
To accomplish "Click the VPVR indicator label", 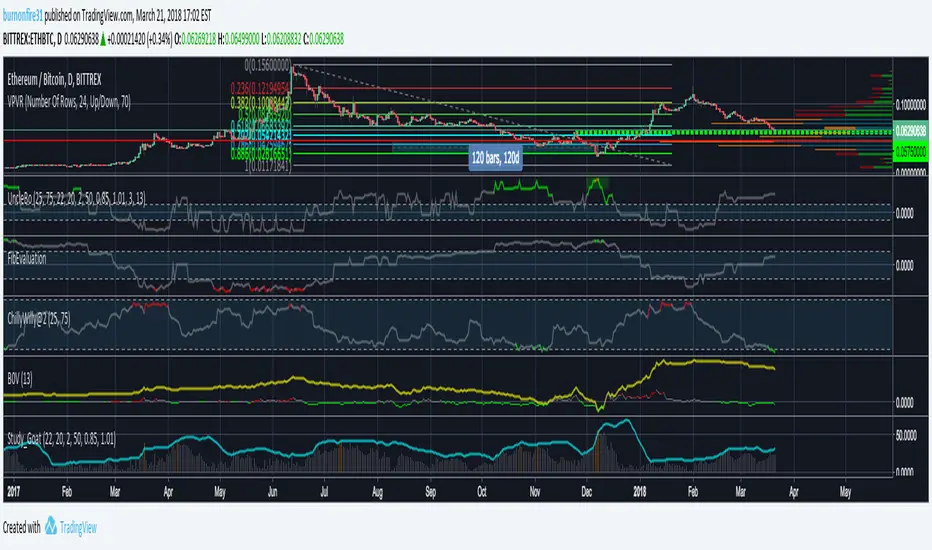I will point(69,102).
